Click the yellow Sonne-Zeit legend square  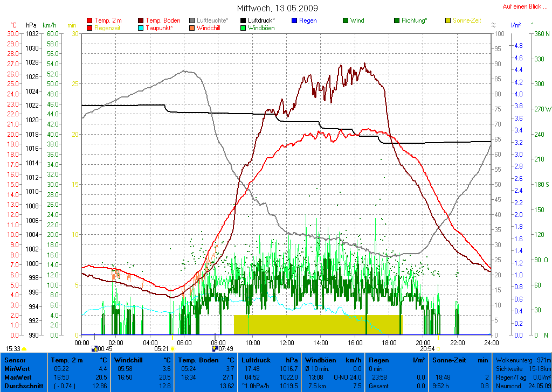coord(448,20)
